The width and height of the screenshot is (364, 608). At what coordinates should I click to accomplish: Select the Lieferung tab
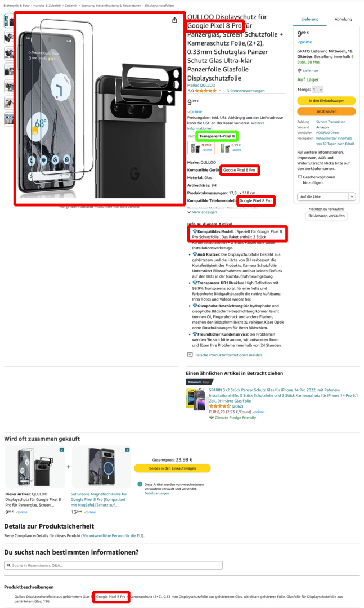coord(310,19)
